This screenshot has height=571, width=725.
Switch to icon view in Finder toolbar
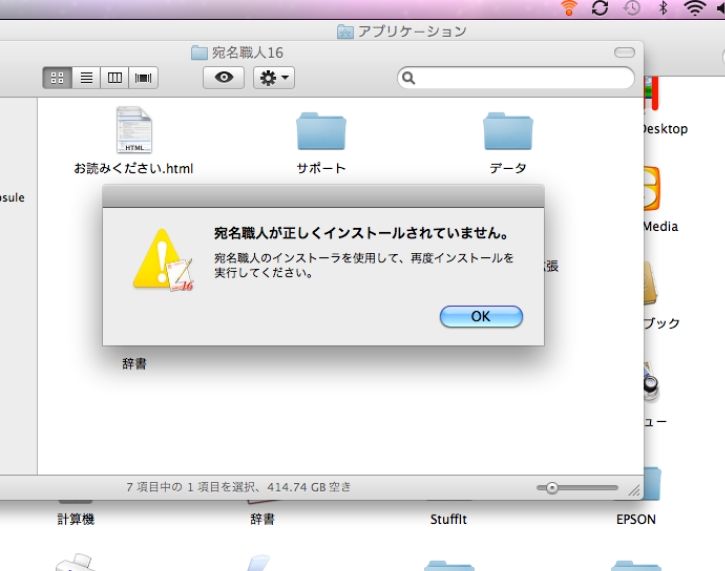(x=57, y=77)
